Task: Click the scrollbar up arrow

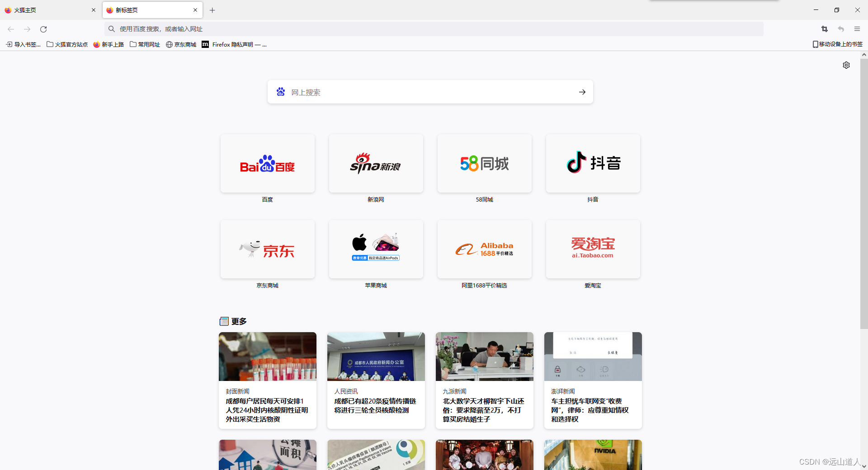Action: pos(864,55)
